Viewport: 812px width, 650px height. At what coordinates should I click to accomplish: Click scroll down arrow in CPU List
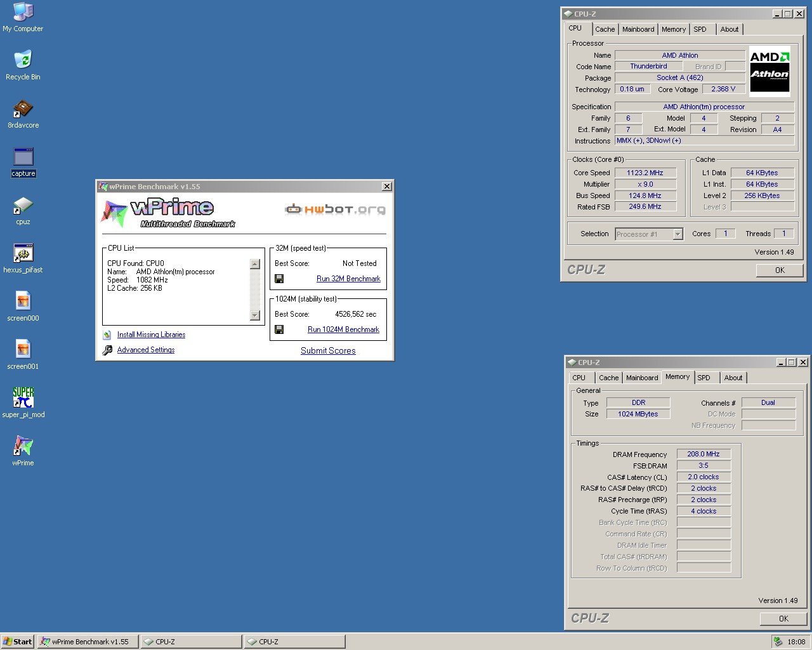(255, 315)
